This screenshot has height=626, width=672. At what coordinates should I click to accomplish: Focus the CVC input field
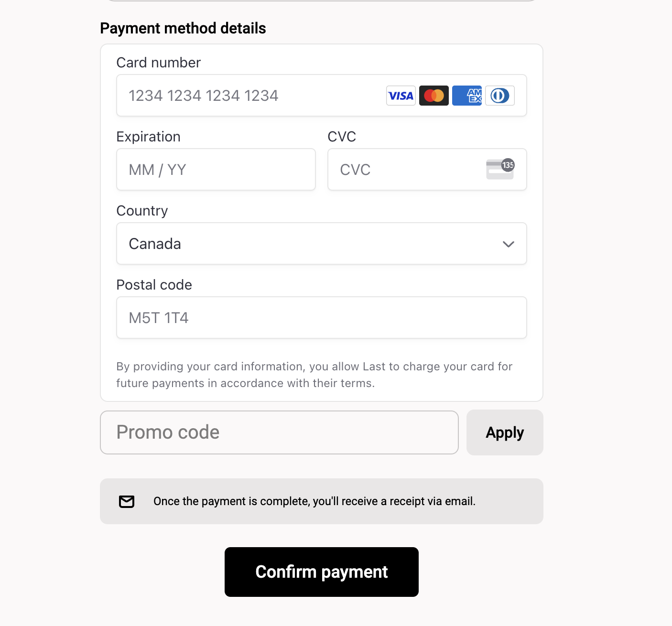pos(427,170)
